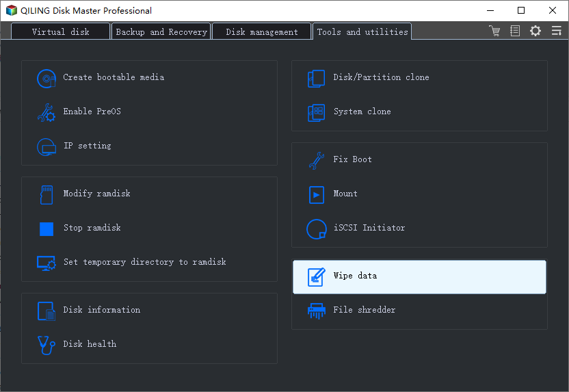Launch the System clone label
Screen dimensions: 569x392
pos(362,112)
